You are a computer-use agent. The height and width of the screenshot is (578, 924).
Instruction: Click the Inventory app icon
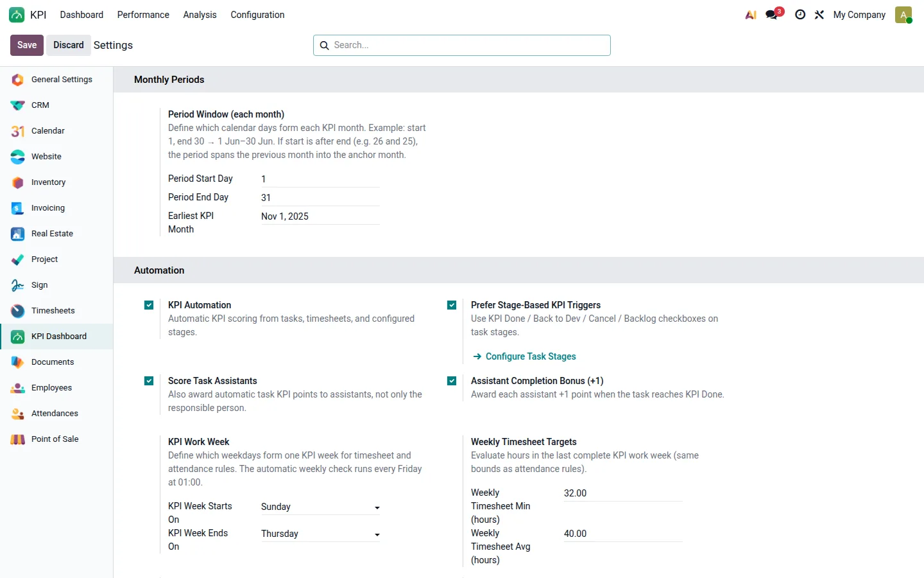[18, 182]
